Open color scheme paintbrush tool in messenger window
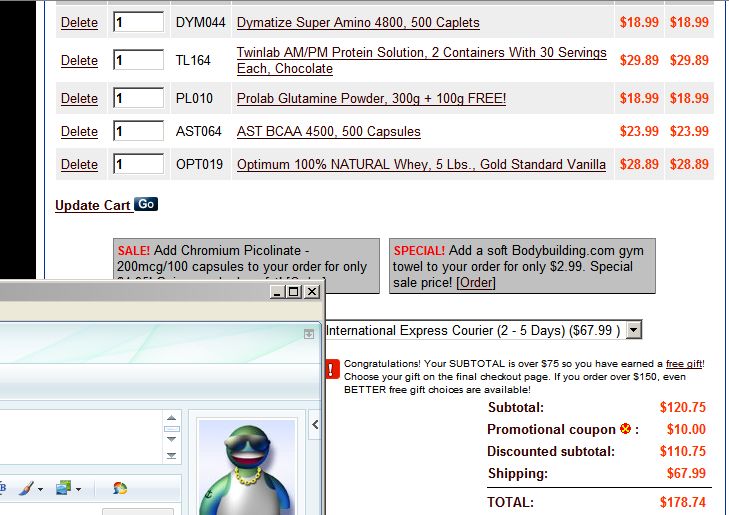The width and height of the screenshot is (729, 515). point(27,488)
